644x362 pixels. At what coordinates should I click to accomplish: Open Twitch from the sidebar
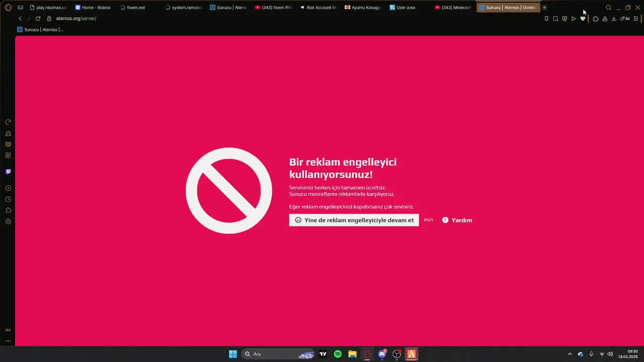tap(8, 171)
